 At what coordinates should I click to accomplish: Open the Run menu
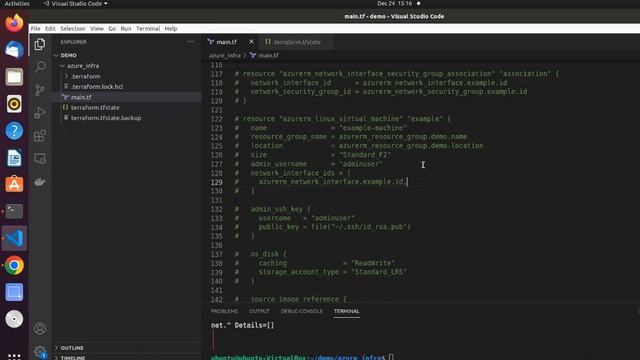tap(126, 29)
